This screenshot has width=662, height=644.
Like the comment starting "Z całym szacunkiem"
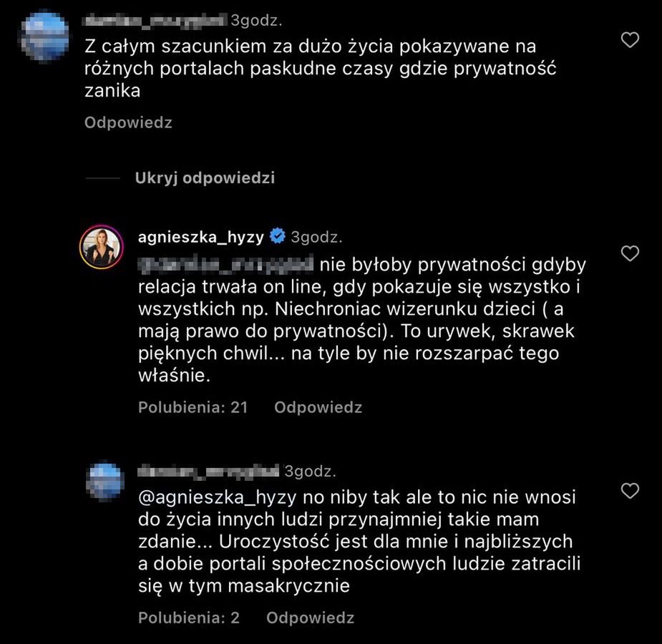(x=629, y=41)
